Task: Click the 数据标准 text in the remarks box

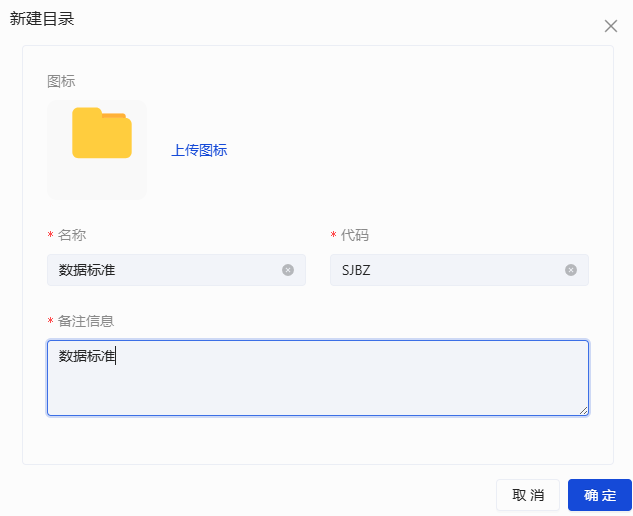Action: pyautogui.click(x=87, y=355)
